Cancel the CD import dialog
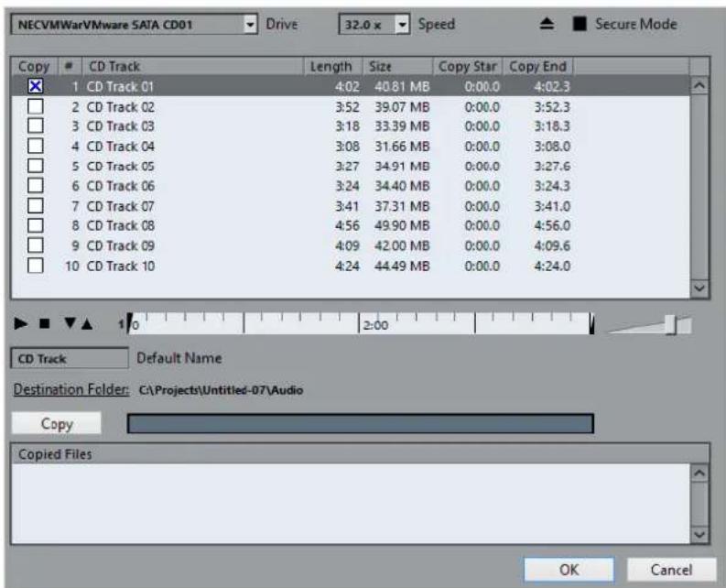 (x=671, y=570)
